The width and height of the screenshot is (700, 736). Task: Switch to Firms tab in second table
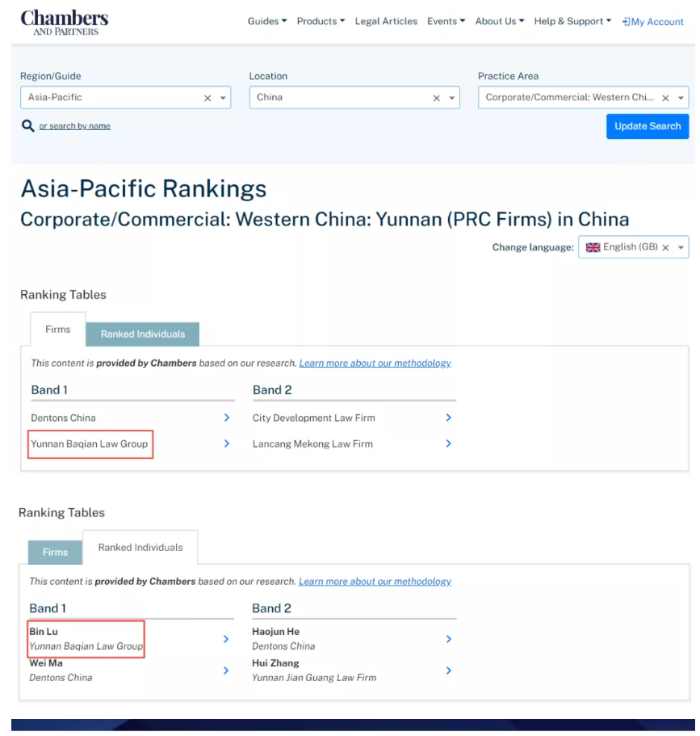pyautogui.click(x=55, y=553)
